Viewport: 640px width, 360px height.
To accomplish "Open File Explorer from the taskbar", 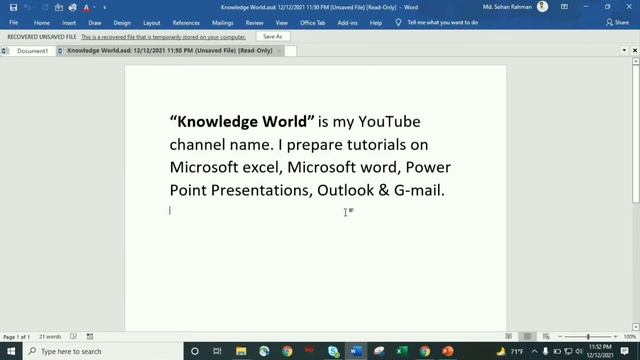I will point(241,351).
